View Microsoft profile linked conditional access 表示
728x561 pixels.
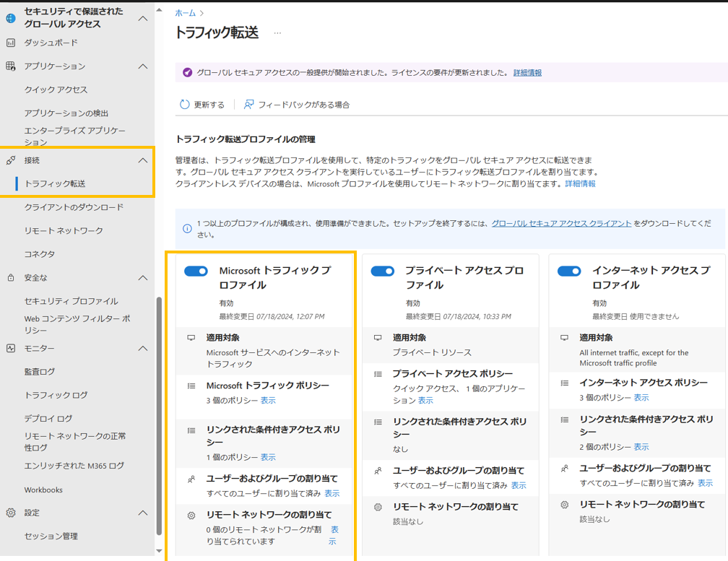coord(268,458)
